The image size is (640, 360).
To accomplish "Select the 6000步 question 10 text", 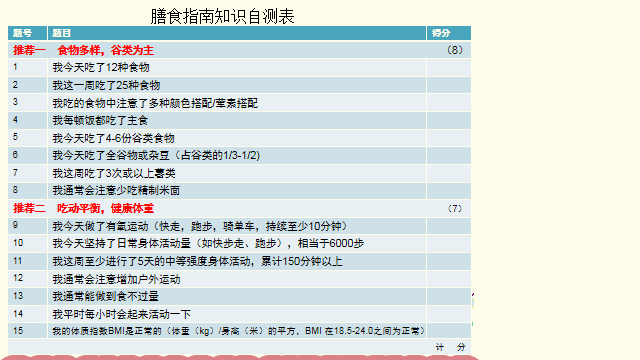I will coord(208,244).
